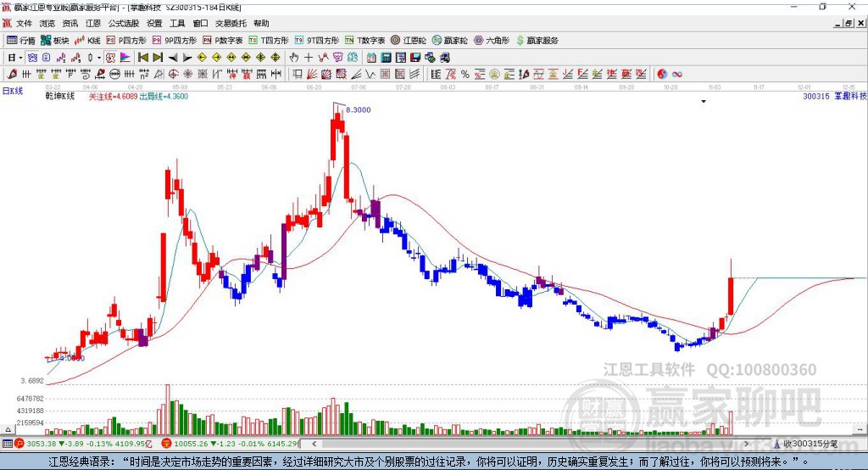Click the floppy disk save icon
This screenshot has height=470, width=868.
(415, 58)
